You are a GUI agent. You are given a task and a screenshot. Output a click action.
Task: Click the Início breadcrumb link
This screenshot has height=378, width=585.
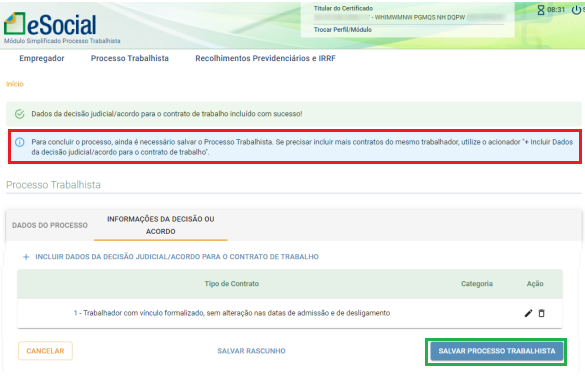click(x=15, y=84)
